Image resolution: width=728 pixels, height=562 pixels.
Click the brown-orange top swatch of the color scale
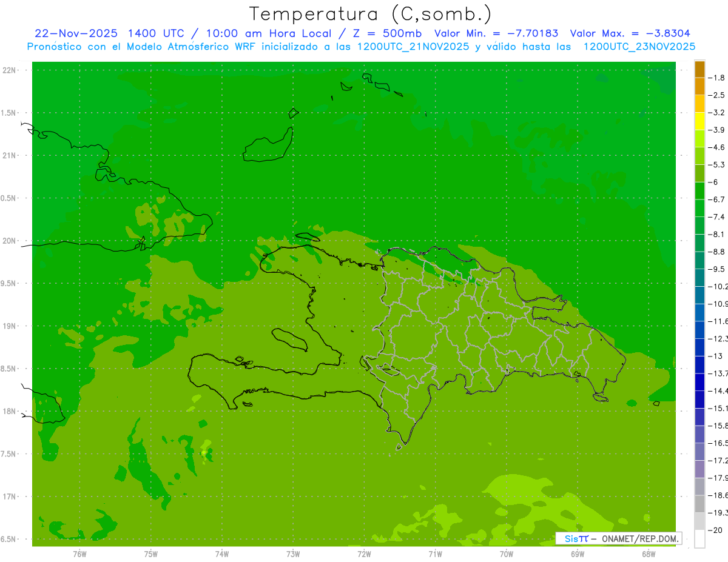[x=699, y=69]
